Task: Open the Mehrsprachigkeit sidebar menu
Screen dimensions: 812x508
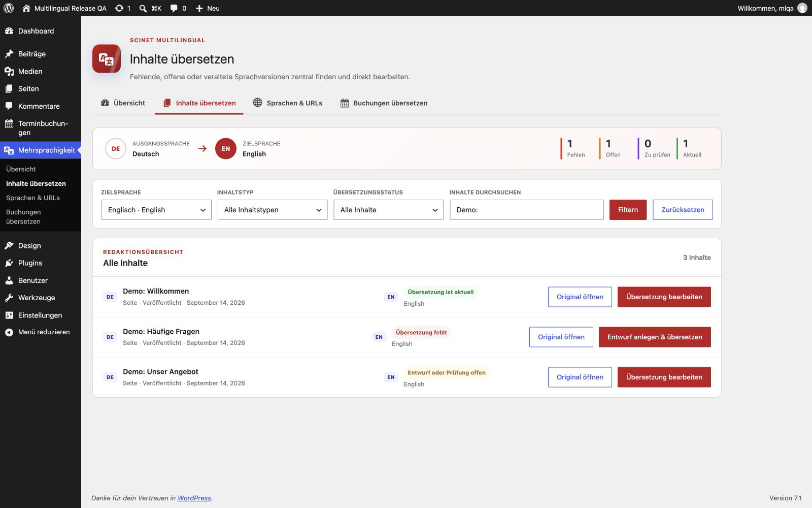Action: pos(41,150)
